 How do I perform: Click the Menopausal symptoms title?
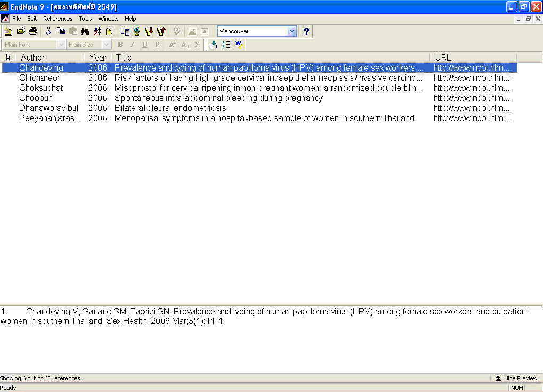pyautogui.click(x=264, y=118)
